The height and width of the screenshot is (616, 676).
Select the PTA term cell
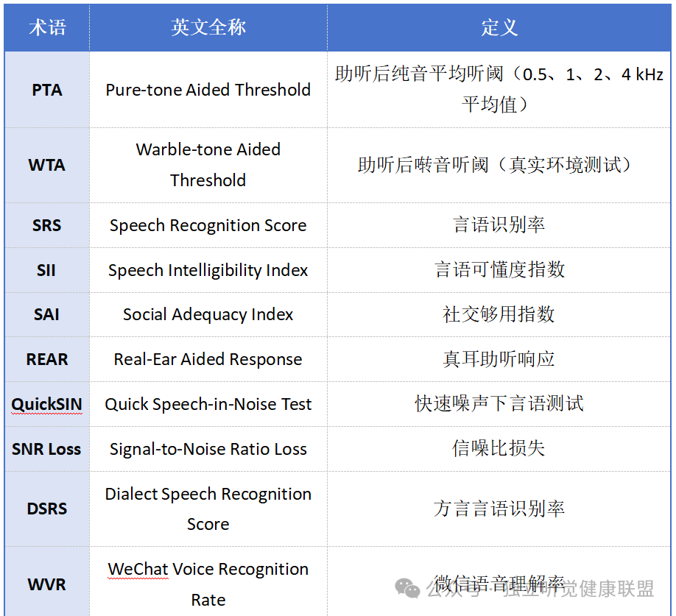47,90
